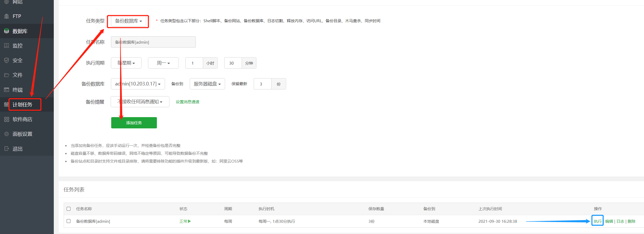Click the security shield icon

(x=7, y=60)
